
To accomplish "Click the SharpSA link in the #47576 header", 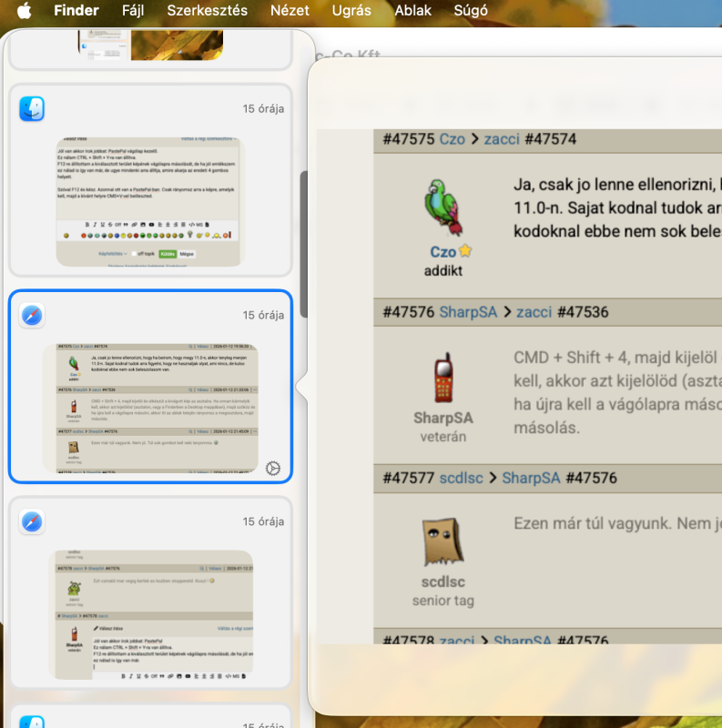I will pyautogui.click(x=468, y=312).
